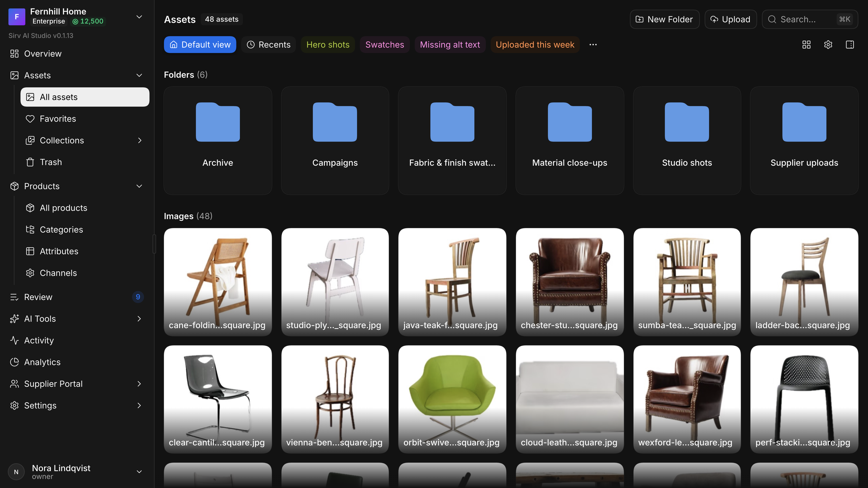
Task: Open Trash in the sidebar
Action: (x=85, y=162)
